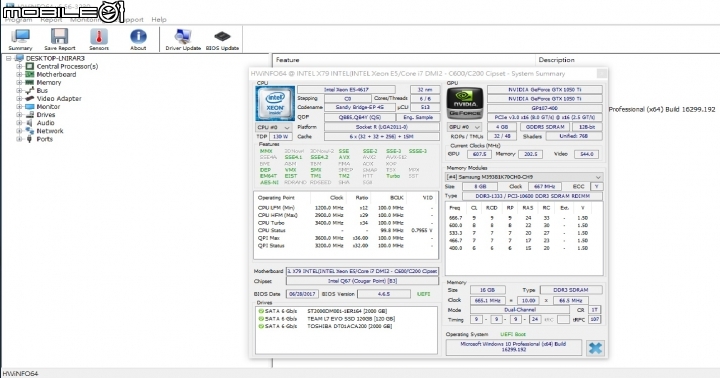Click the Intel Q67 (Cougar Point) chipset field
Screen dimensions: 720x378
(362, 281)
